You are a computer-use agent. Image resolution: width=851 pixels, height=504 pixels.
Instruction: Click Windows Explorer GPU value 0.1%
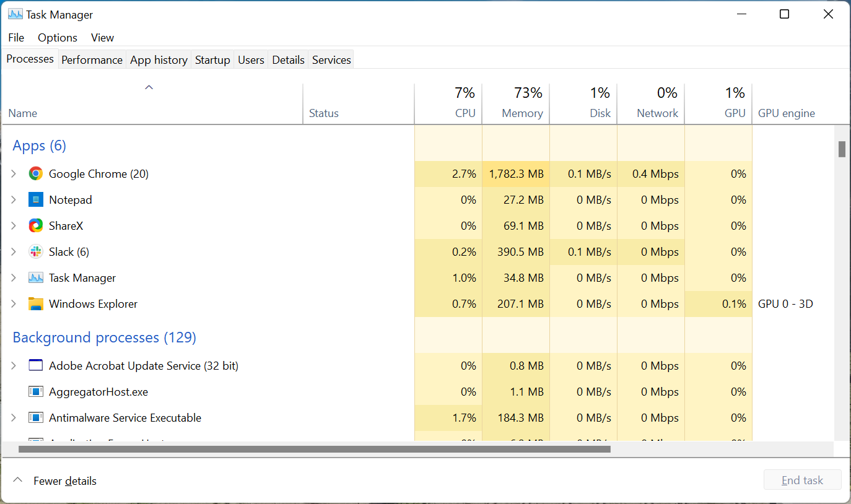pos(734,304)
